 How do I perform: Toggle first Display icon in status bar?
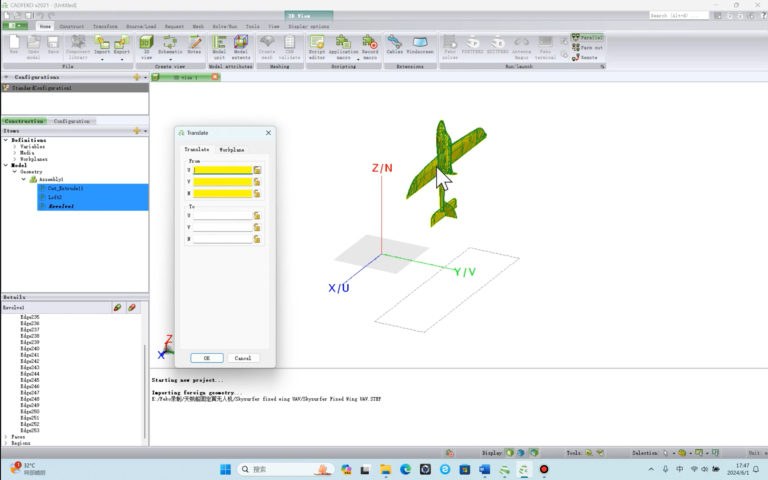[510, 453]
